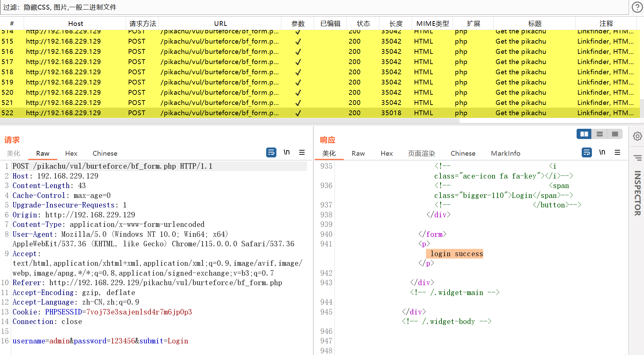Sort by the 状态 column header

(x=363, y=24)
